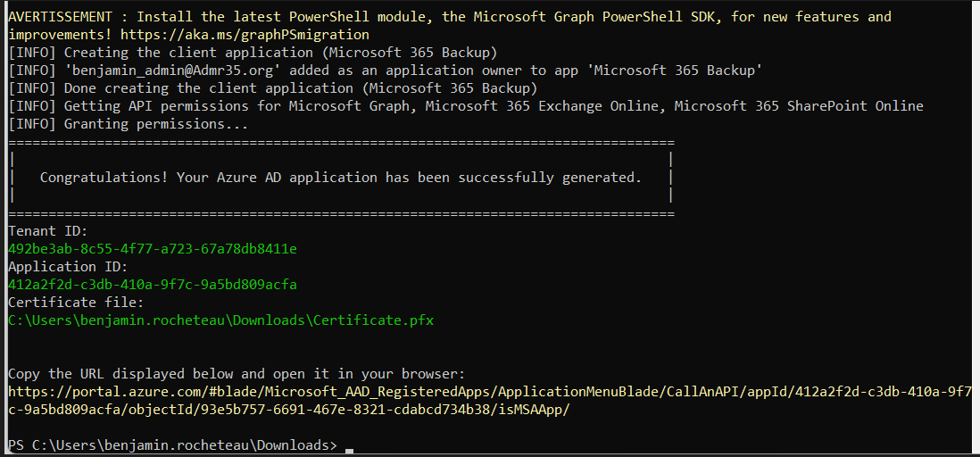The width and height of the screenshot is (980, 457).
Task: Click the Tenant ID value 492be3ab-8c55-4f77-a723-67a78db8411e
Action: [x=153, y=249]
